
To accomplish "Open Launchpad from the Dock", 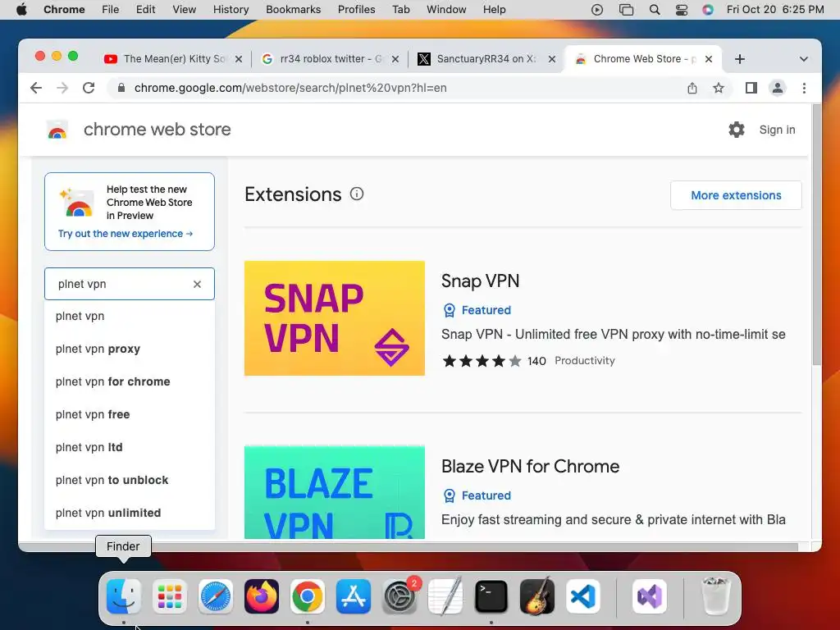I will tap(170, 596).
